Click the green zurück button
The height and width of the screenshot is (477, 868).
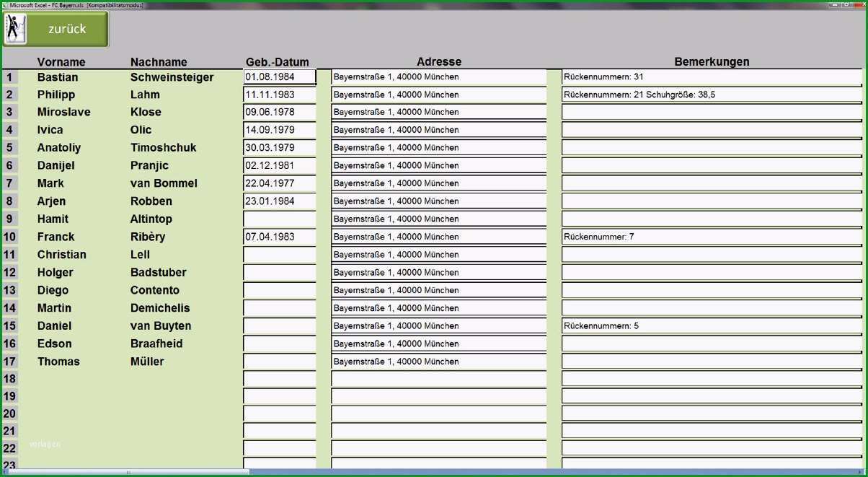point(56,29)
